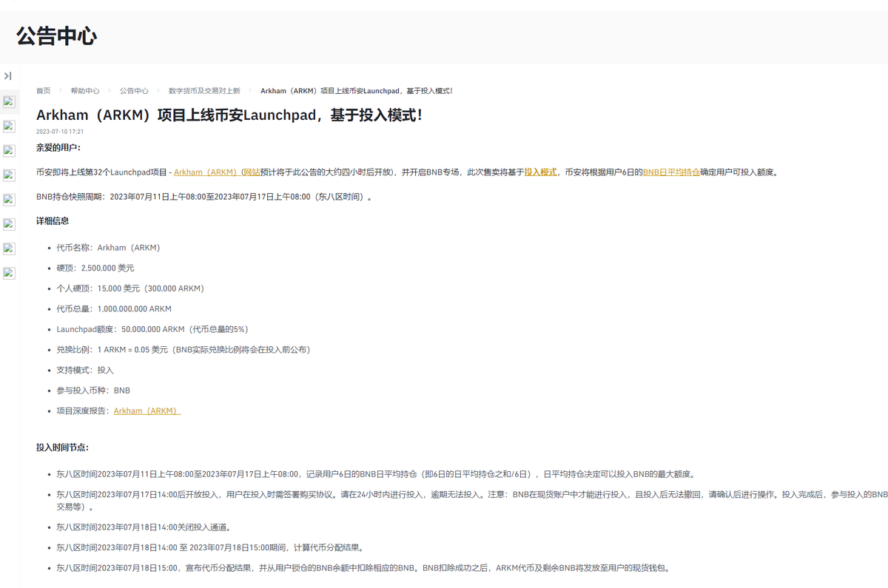888x588 pixels.
Task: Open 数字货币及交易对上新 breadcrumb
Action: [x=204, y=91]
